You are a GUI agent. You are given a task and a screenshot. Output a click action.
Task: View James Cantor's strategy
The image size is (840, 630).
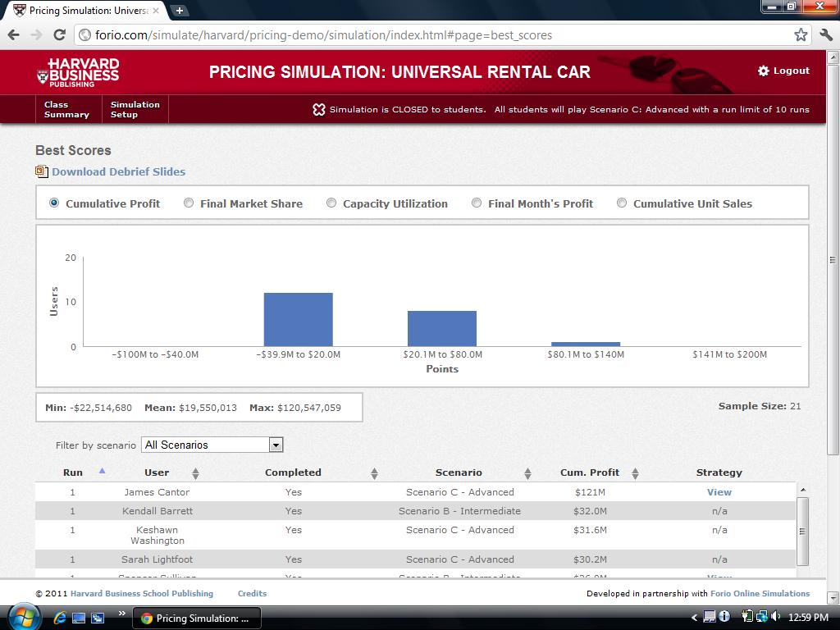(x=719, y=492)
